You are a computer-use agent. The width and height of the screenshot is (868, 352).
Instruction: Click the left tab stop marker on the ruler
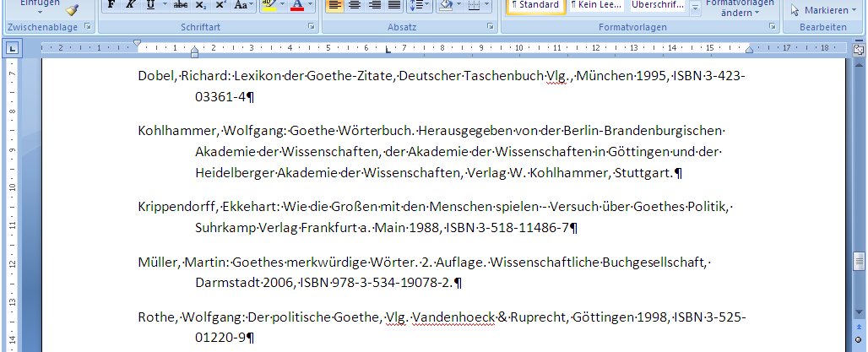point(388,51)
